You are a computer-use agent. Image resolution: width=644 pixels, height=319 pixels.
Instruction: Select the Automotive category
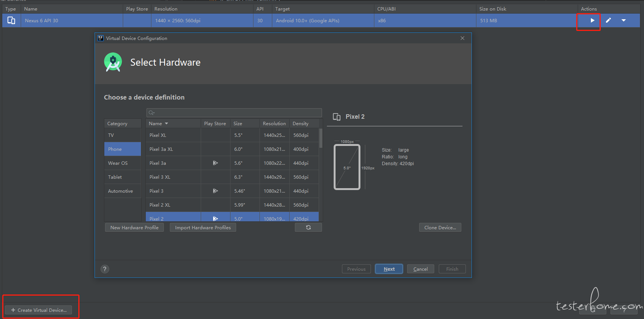[x=122, y=191]
